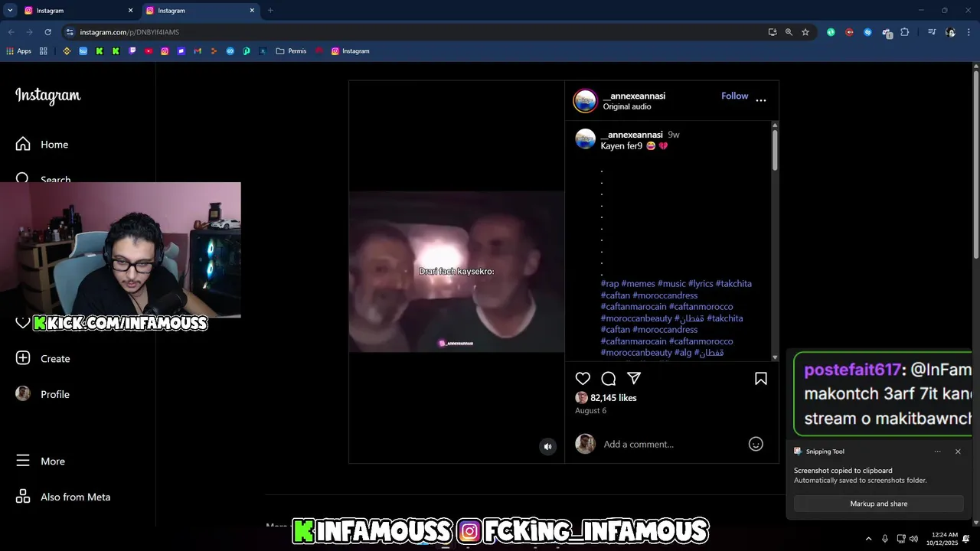
Task: Like the post with the heart icon
Action: (x=583, y=378)
